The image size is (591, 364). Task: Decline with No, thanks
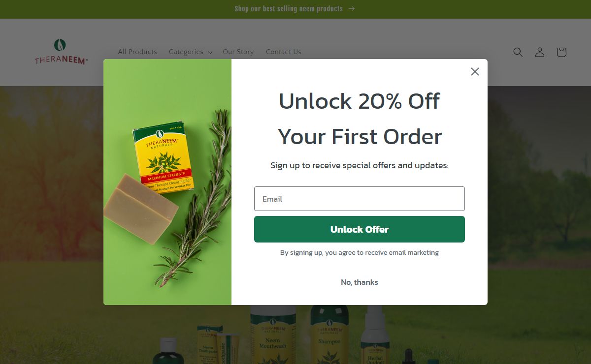click(x=360, y=282)
